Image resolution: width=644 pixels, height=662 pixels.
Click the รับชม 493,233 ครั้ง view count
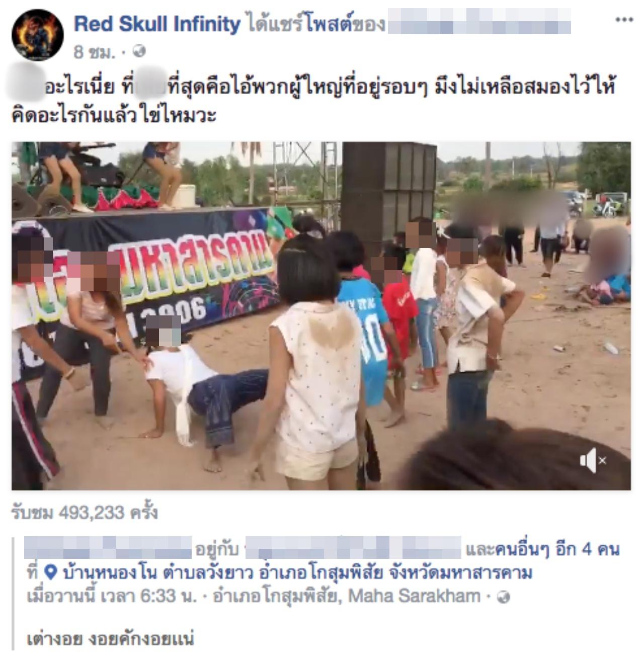point(85,513)
